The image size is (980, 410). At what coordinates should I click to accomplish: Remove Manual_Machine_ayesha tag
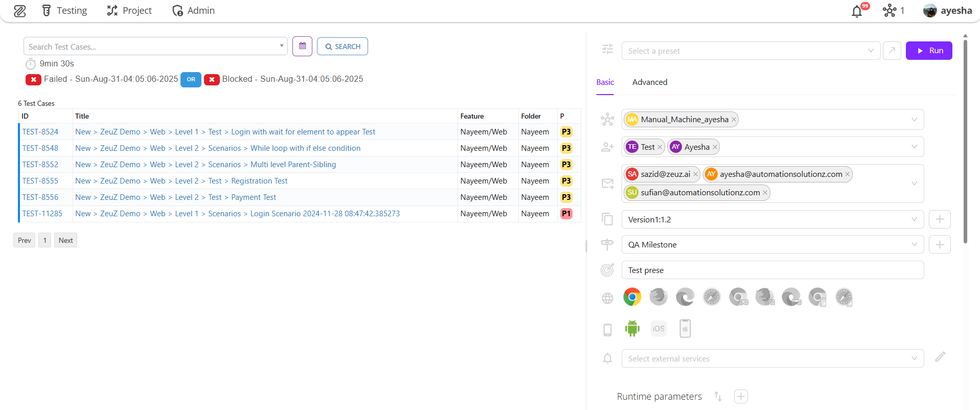tap(734, 120)
